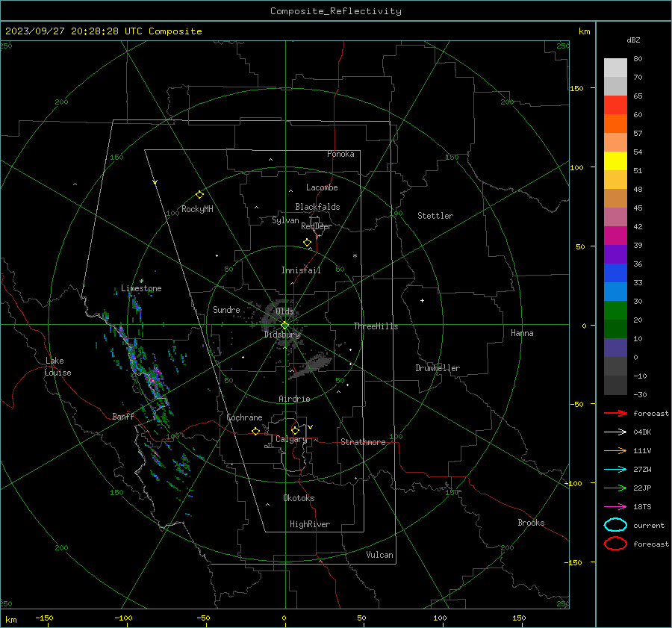Screen dimensions: 672x628
Task: Click the ThreeHills label on map
Action: click(376, 326)
